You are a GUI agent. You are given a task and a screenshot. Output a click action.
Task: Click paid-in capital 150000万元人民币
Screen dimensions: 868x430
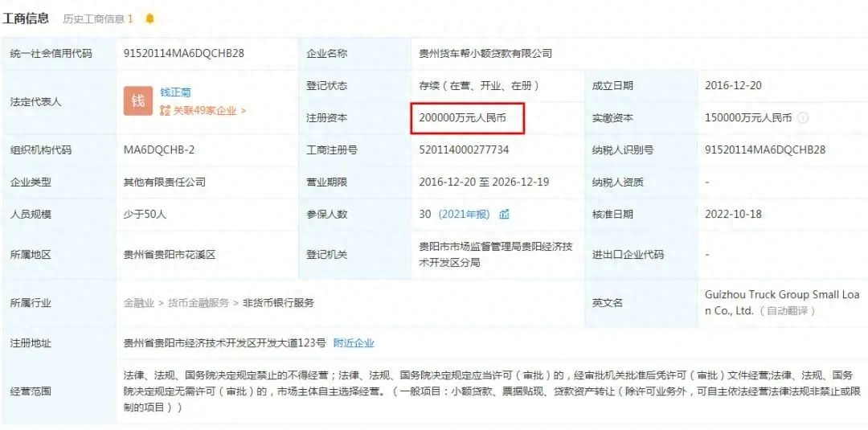click(x=748, y=118)
